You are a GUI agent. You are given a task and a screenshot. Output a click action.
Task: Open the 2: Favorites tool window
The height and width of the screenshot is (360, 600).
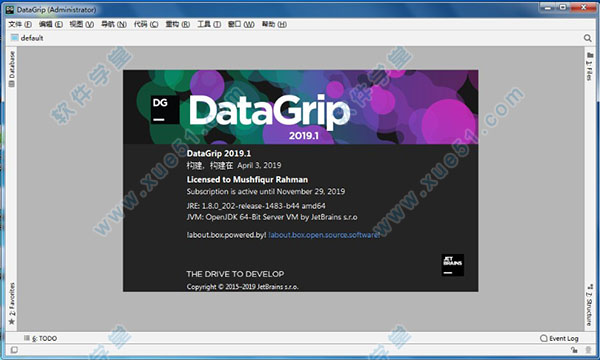pos(12,304)
